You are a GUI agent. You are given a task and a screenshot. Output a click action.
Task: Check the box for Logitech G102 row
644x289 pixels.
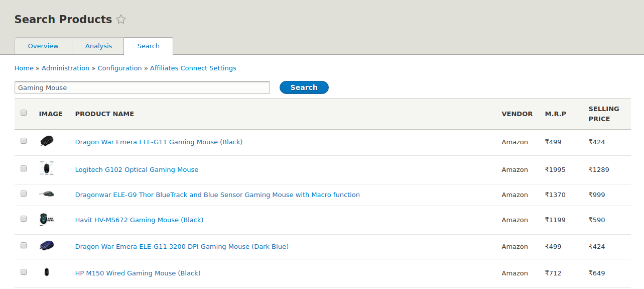tap(24, 169)
